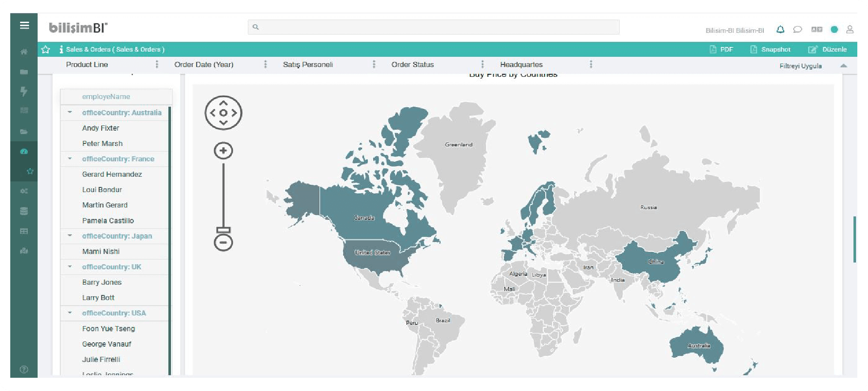Viewport: 868px width, 391px height.
Task: Collapse the officeCountry: France group
Action: [x=70, y=159]
